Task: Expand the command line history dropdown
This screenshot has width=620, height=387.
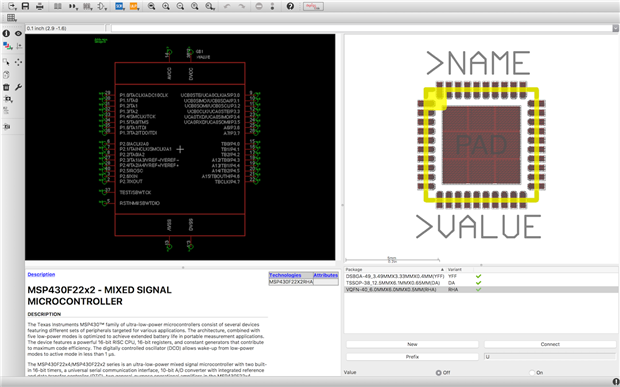Action: 615,28
